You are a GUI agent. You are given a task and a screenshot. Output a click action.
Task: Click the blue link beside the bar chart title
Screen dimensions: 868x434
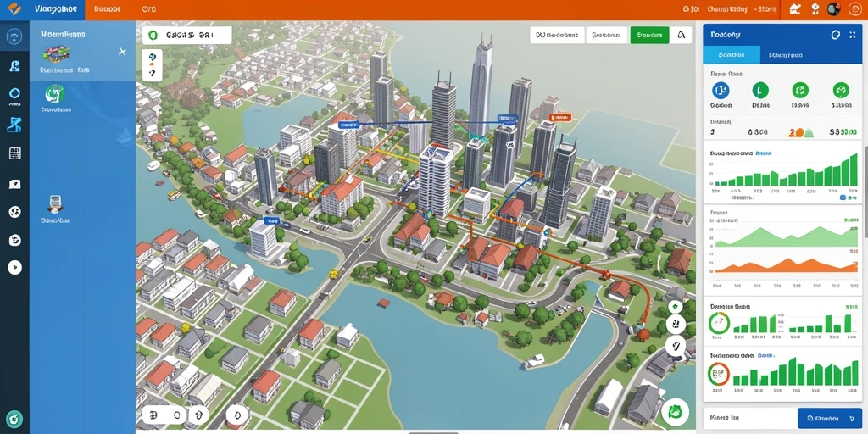764,153
